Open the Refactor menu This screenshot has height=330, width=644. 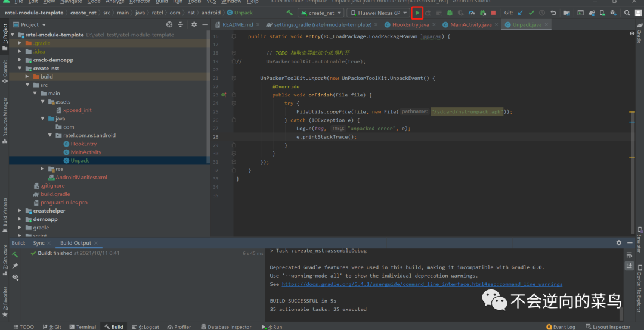click(x=140, y=2)
